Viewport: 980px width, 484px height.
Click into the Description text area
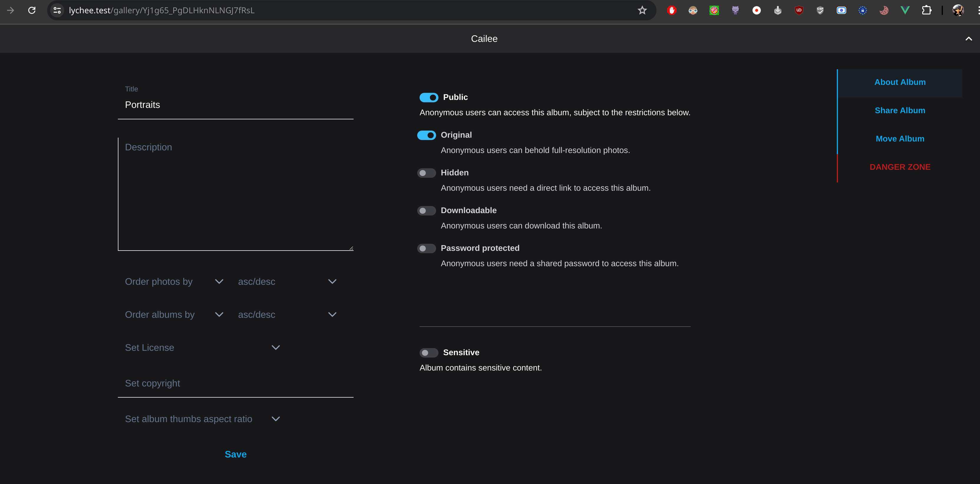click(235, 194)
